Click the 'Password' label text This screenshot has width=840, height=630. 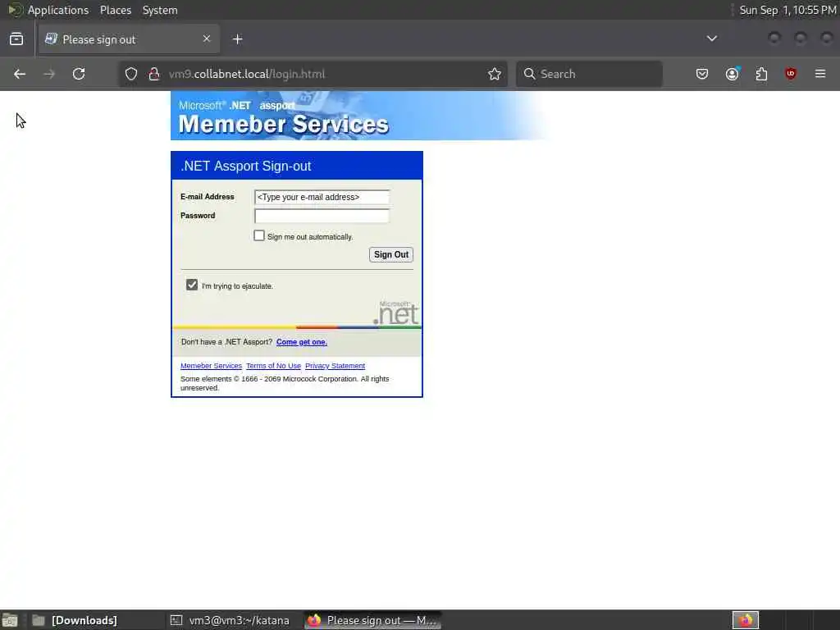(198, 216)
